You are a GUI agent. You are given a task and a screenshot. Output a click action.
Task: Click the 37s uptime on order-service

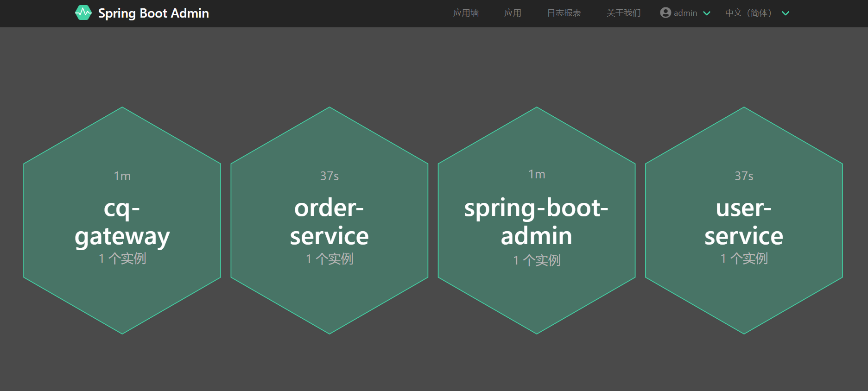tap(329, 176)
